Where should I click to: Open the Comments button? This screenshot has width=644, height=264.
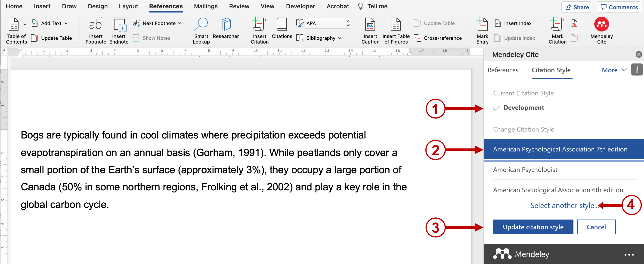coord(619,7)
